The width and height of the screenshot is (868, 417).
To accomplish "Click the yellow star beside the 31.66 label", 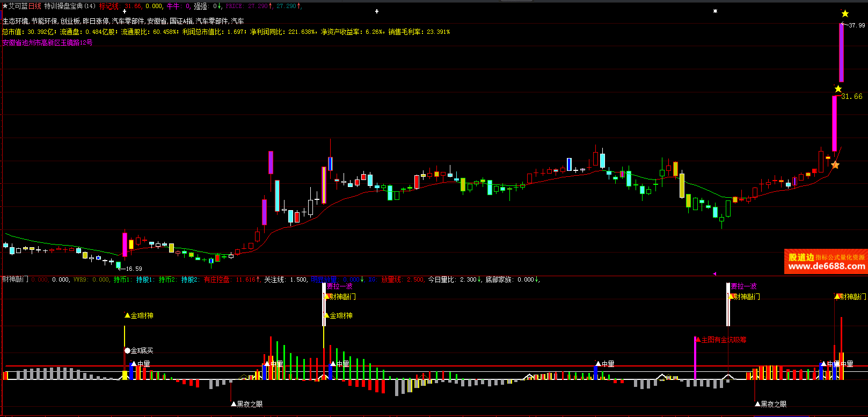I will [838, 89].
